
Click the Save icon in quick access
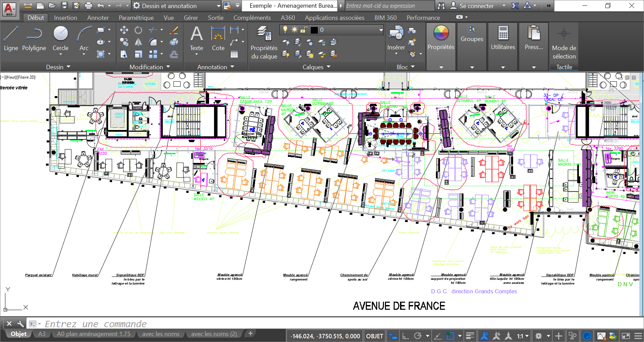click(64, 6)
